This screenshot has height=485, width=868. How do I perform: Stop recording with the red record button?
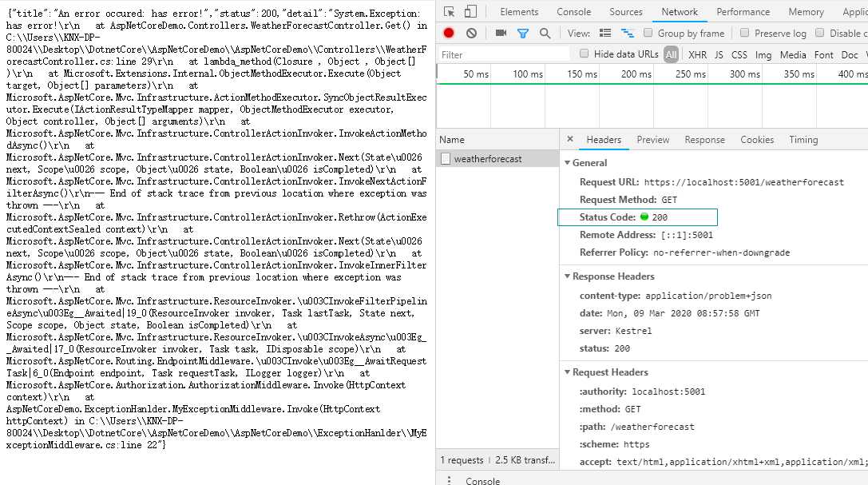click(x=449, y=34)
